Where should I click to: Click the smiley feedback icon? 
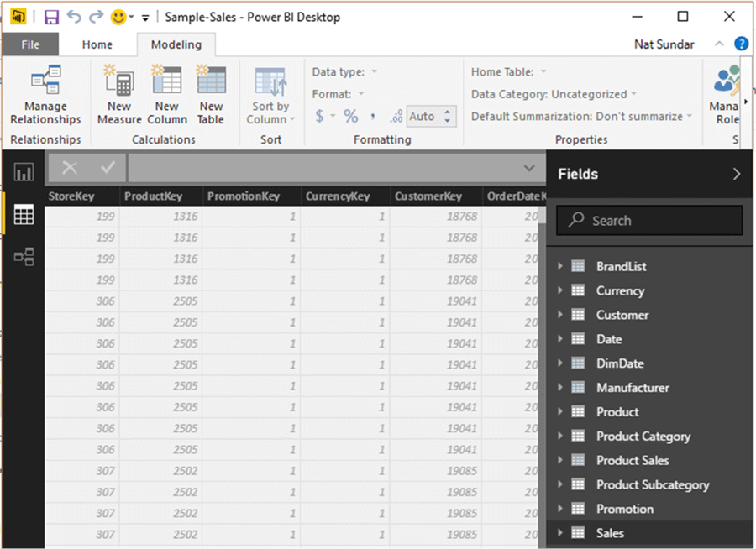pyautogui.click(x=118, y=18)
